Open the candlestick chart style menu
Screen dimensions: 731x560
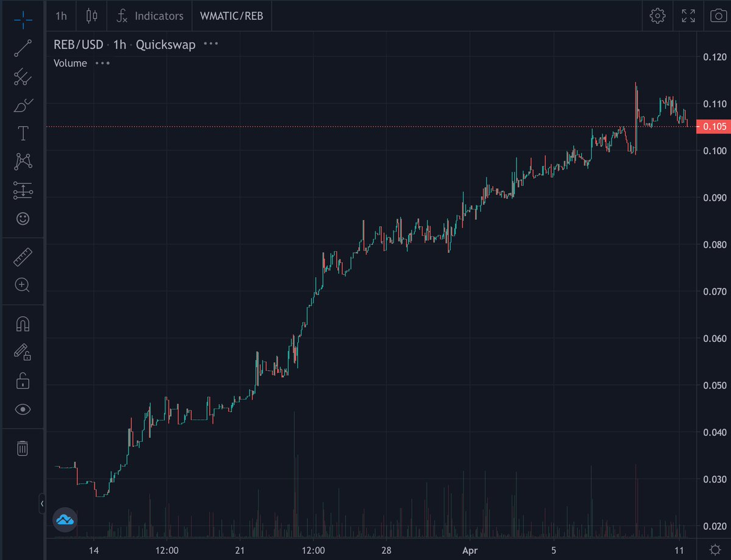(92, 16)
